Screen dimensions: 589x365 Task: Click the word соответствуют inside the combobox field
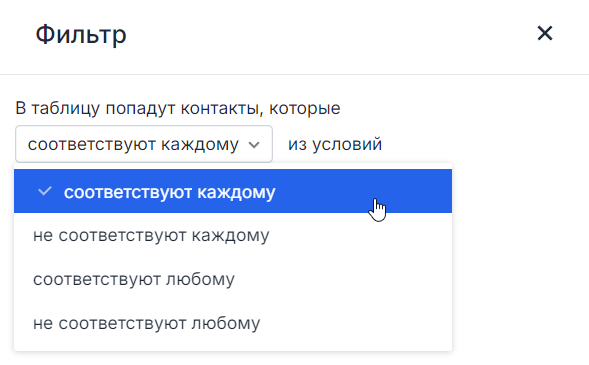(92, 145)
